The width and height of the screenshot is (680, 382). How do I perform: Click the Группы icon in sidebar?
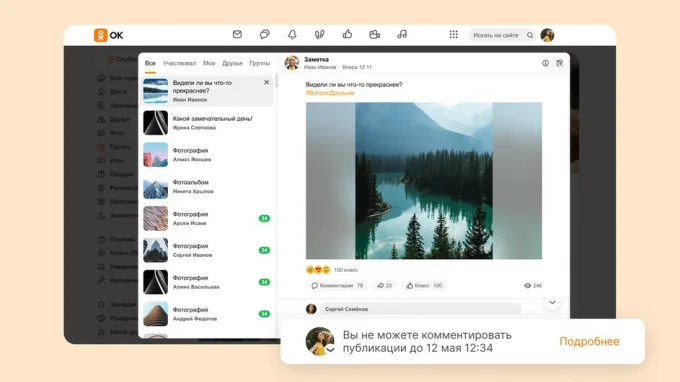101,147
